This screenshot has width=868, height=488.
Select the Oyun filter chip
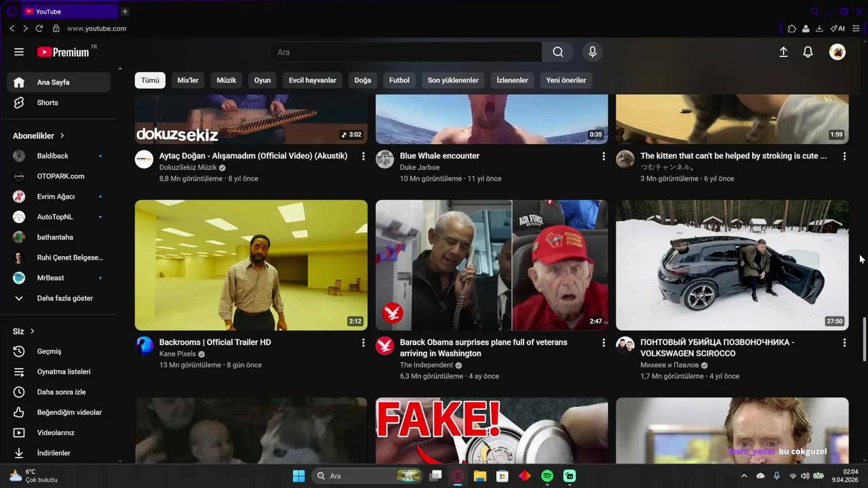click(x=262, y=80)
